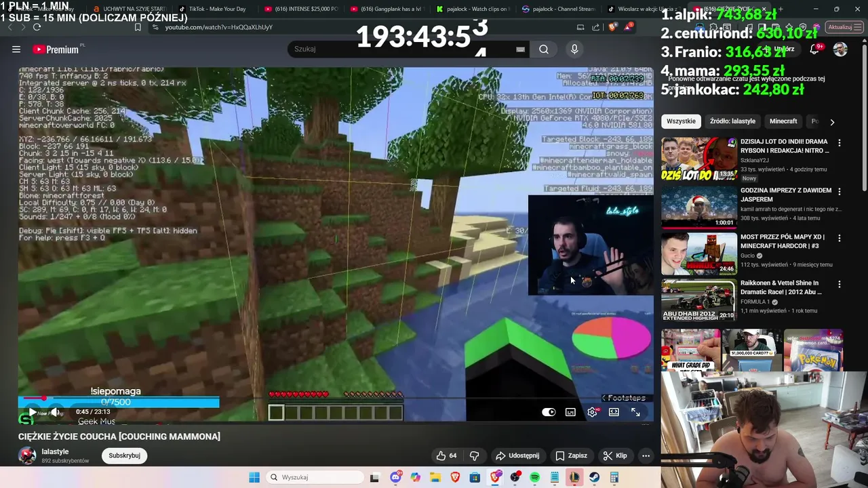Screen dimensions: 868x488
Task: Dislike the video with thumbs down
Action: pos(475,455)
